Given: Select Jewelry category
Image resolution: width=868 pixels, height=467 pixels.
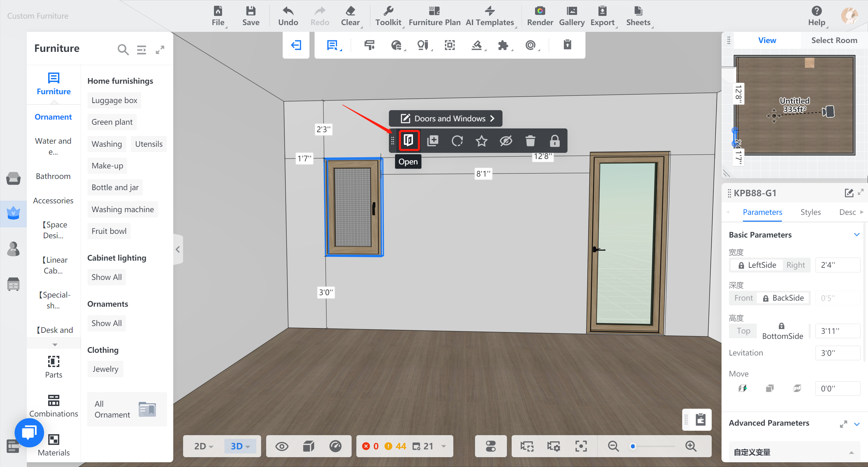Looking at the screenshot, I should (105, 369).
